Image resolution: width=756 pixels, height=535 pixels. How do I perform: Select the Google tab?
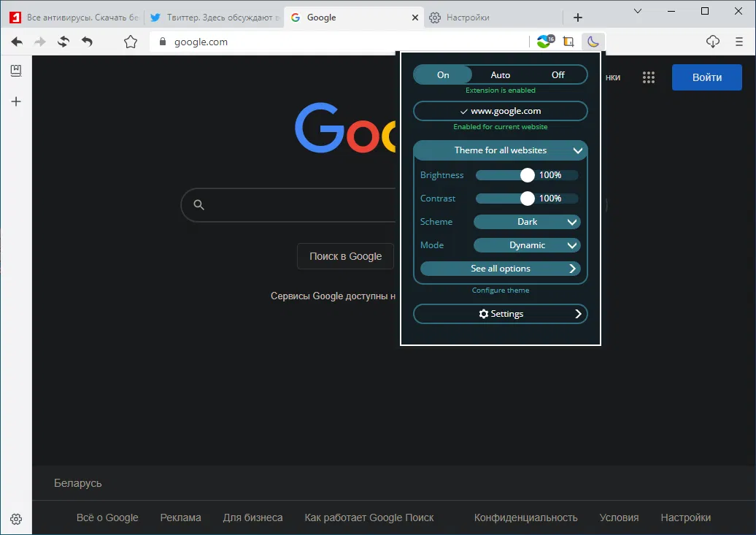[354, 18]
